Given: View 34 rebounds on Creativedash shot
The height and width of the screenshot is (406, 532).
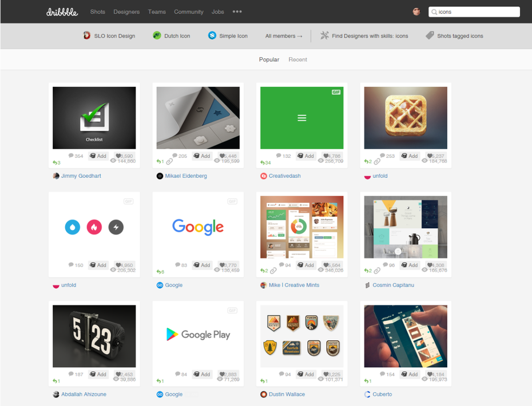Looking at the screenshot, I should click(265, 163).
